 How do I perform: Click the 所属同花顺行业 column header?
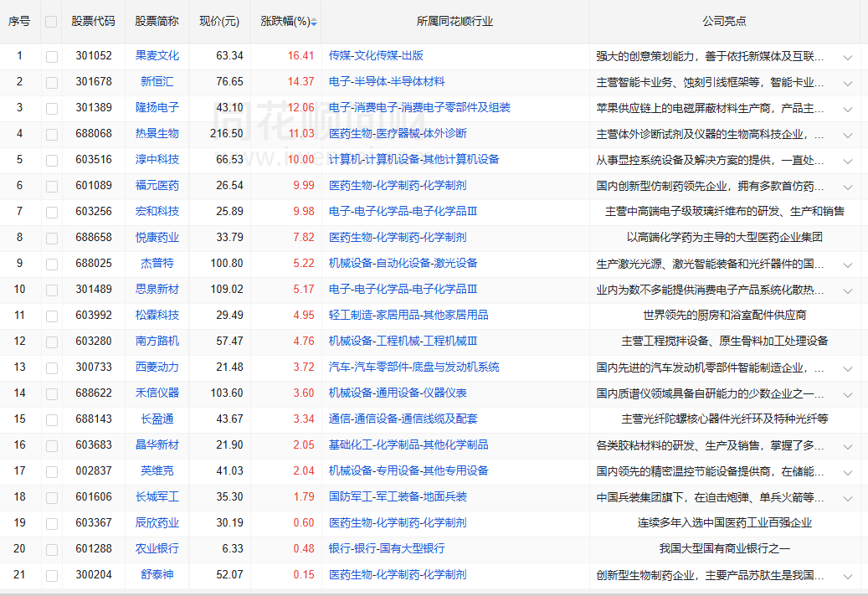tap(455, 22)
